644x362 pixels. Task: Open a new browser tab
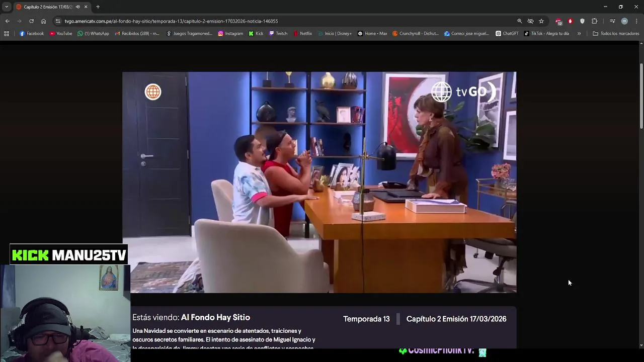(98, 7)
